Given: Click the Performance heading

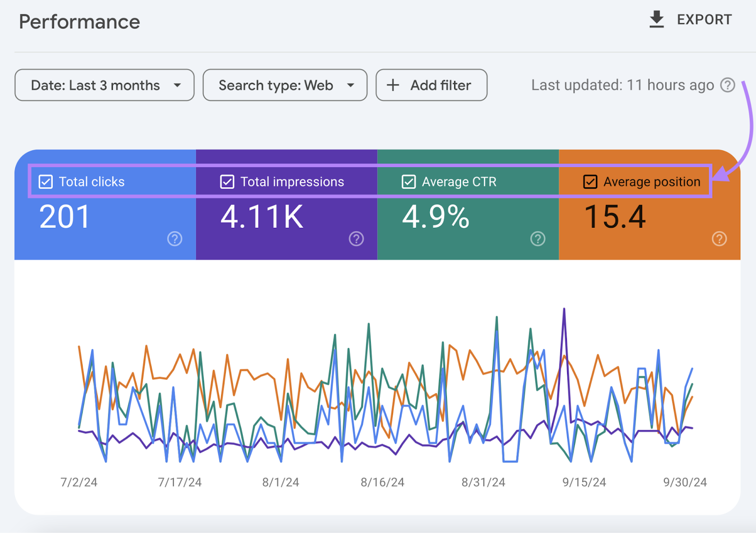Looking at the screenshot, I should click(x=79, y=21).
